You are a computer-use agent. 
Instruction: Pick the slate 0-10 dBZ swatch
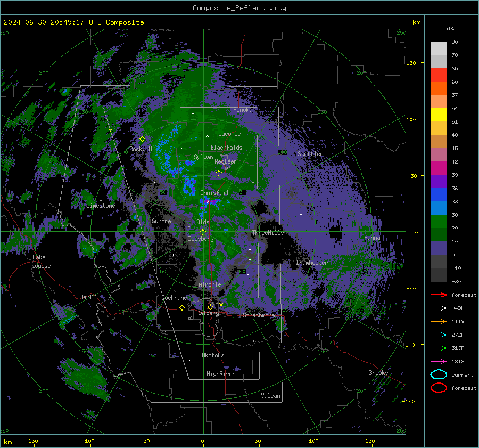tap(439, 248)
